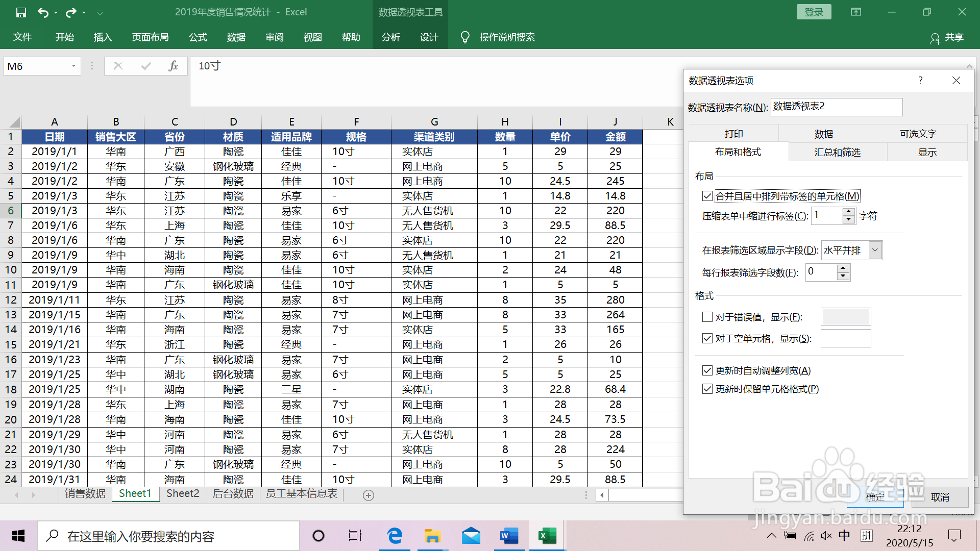Screen dimensions: 980x551
Task: Click the next sheet navigation arrow
Action: click(x=33, y=495)
